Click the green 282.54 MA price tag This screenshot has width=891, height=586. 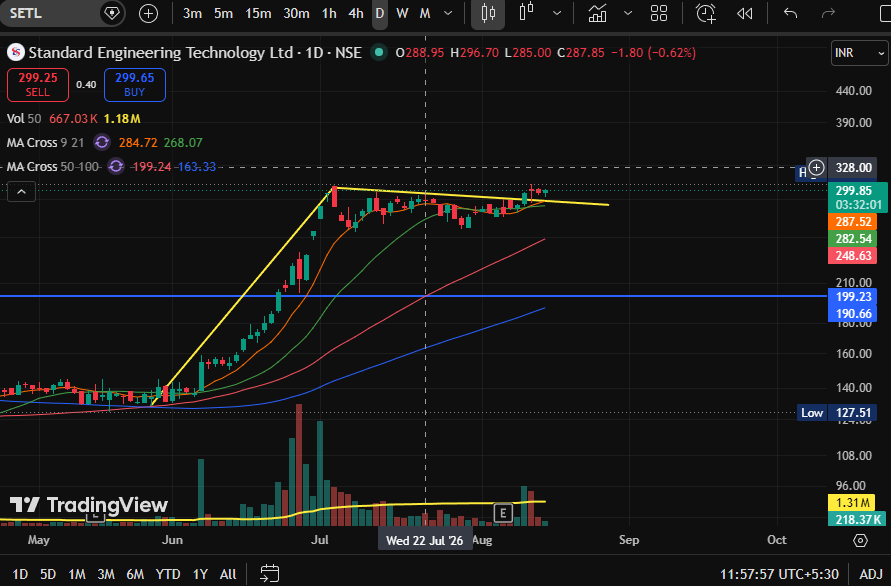point(853,239)
